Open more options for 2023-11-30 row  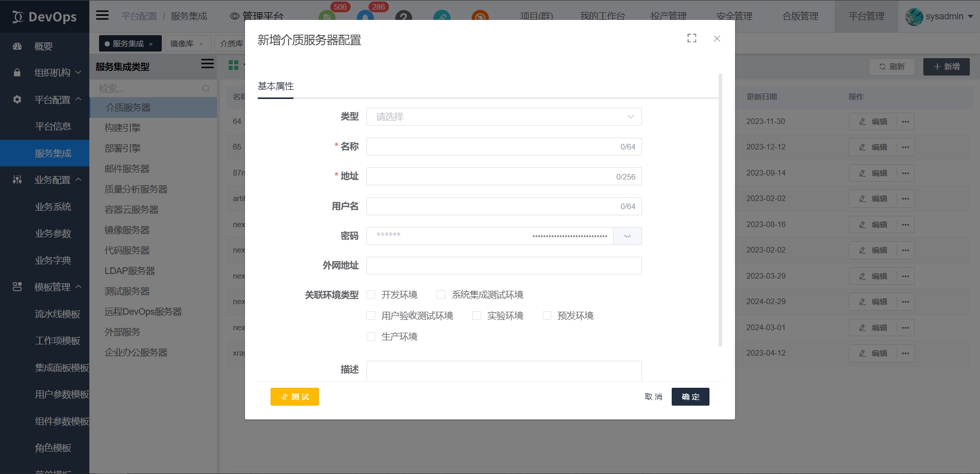pos(905,121)
